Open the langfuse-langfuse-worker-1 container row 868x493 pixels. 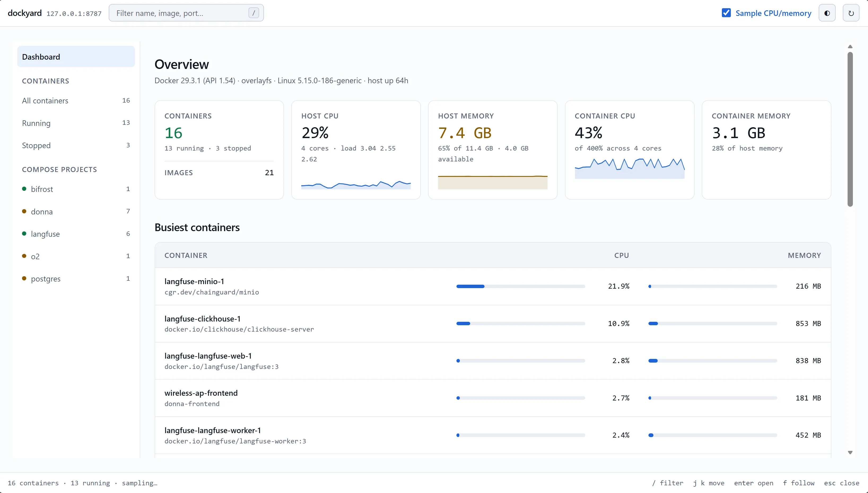click(x=493, y=435)
